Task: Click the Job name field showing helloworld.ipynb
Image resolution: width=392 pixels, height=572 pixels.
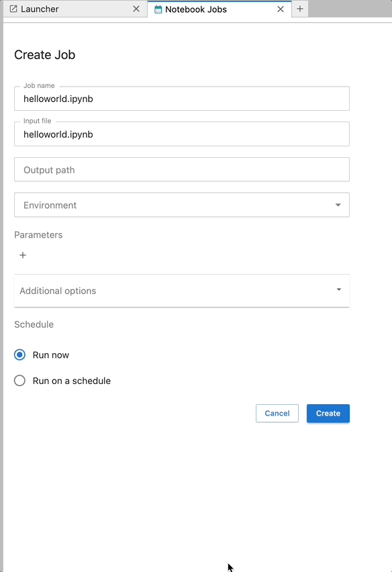Action: click(x=181, y=98)
